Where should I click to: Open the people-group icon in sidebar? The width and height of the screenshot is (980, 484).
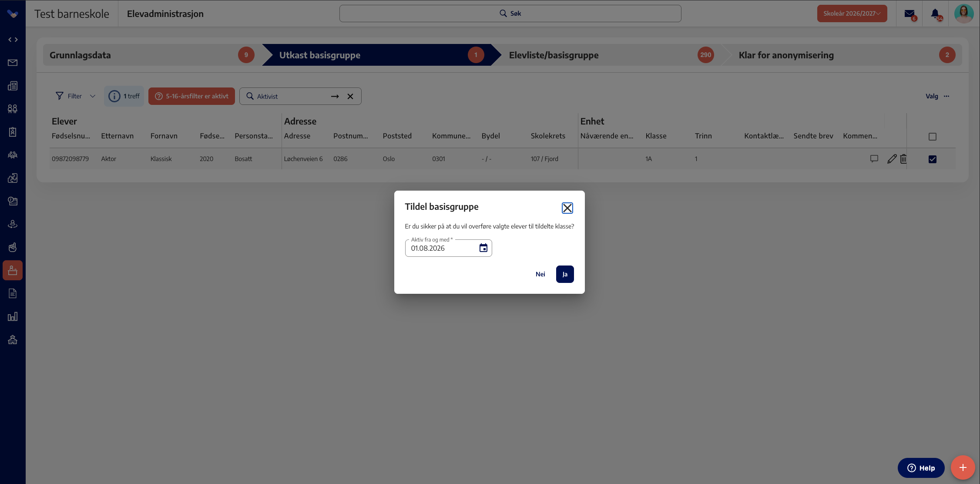click(13, 155)
